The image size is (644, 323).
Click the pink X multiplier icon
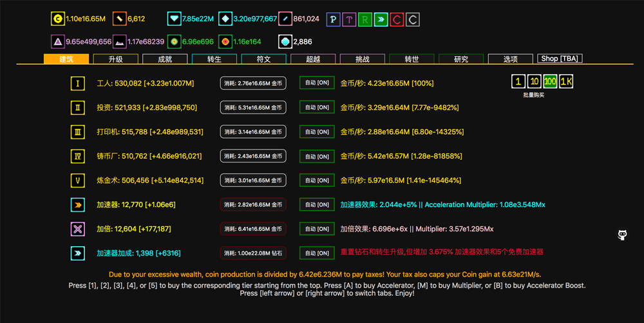click(x=78, y=229)
